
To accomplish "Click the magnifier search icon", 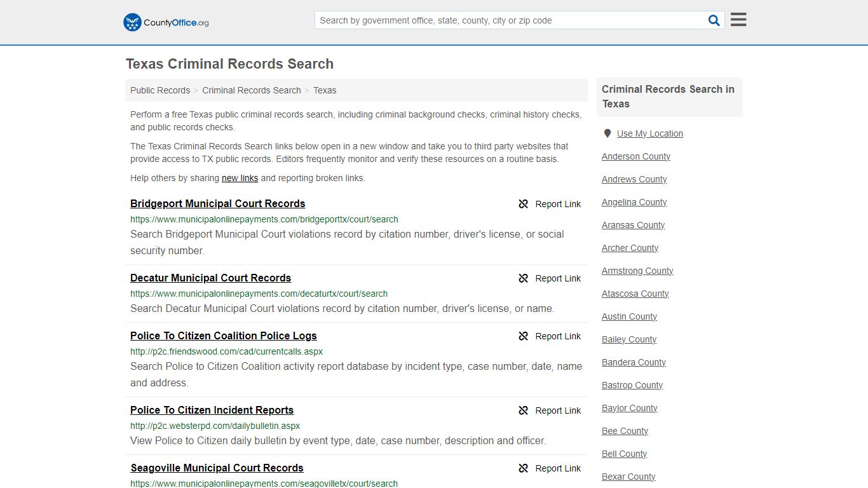I will pyautogui.click(x=714, y=20).
